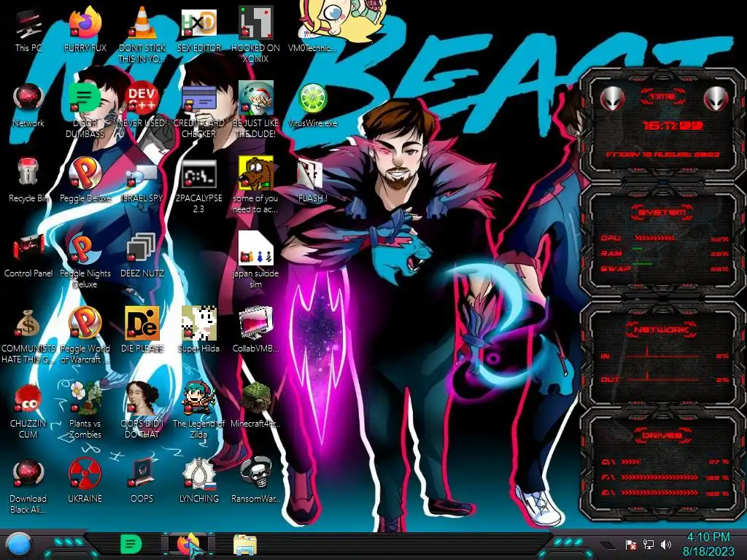Switch to Firefox on the taskbar
The image size is (747, 560).
click(x=187, y=544)
